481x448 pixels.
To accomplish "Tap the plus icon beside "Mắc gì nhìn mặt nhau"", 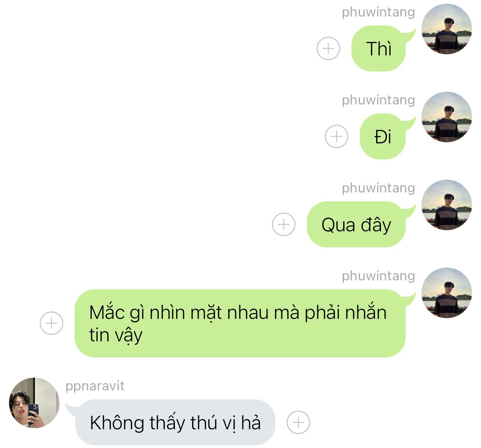I will [x=51, y=323].
